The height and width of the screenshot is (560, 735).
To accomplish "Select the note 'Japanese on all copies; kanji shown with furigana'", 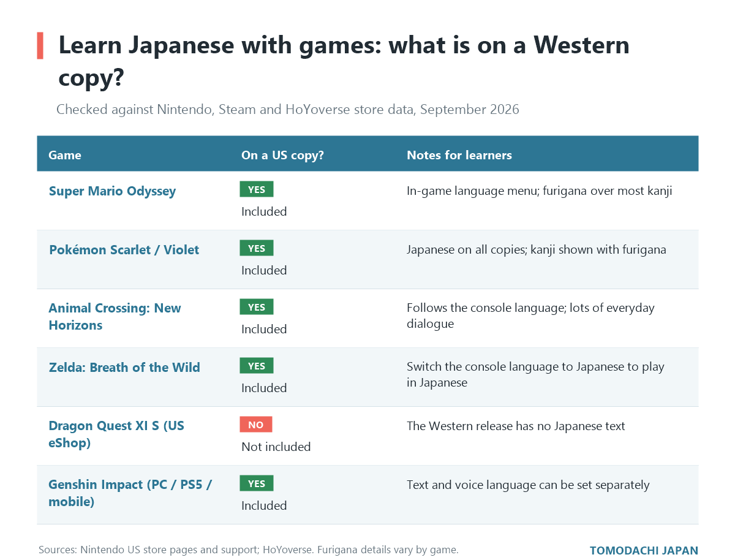I will pyautogui.click(x=537, y=249).
